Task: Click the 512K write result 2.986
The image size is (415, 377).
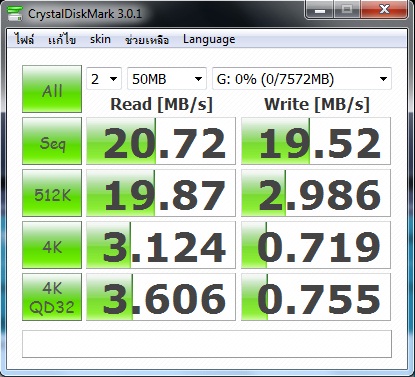Action: click(316, 193)
